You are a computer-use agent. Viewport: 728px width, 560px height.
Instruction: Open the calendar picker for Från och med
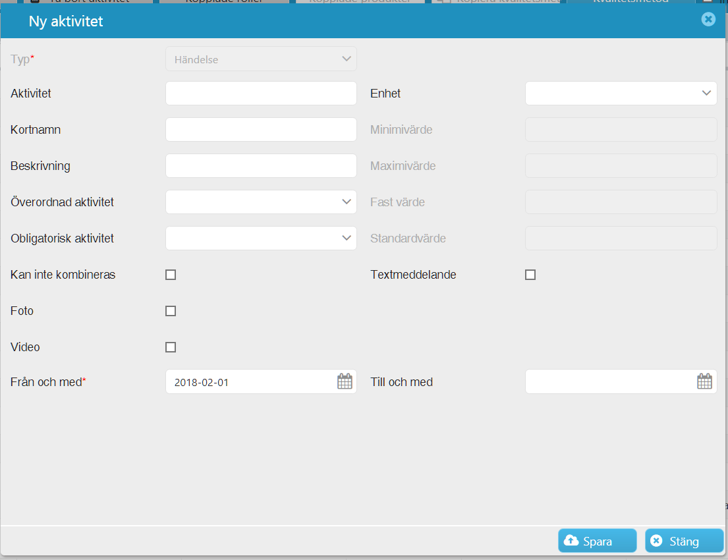[345, 381]
